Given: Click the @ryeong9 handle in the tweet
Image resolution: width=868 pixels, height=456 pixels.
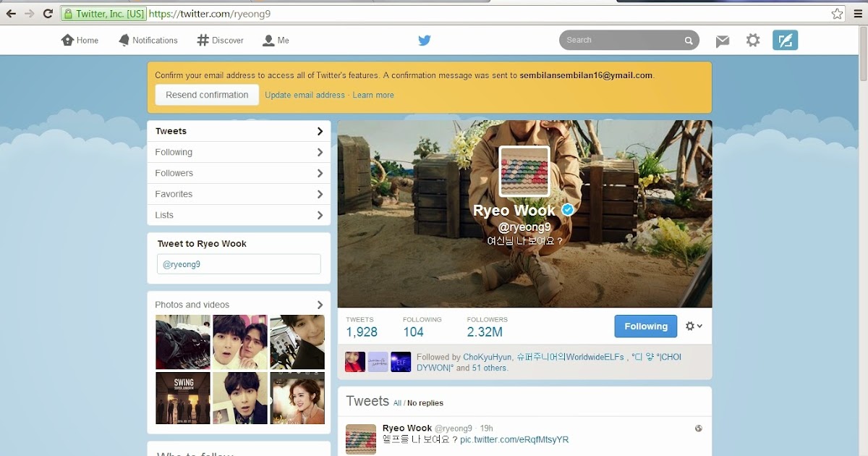Looking at the screenshot, I should tap(454, 428).
